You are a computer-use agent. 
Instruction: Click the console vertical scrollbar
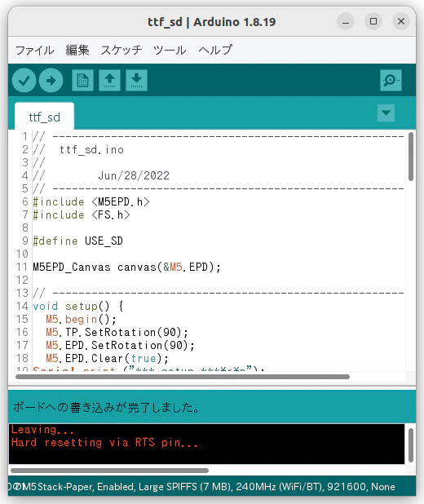pos(411,445)
